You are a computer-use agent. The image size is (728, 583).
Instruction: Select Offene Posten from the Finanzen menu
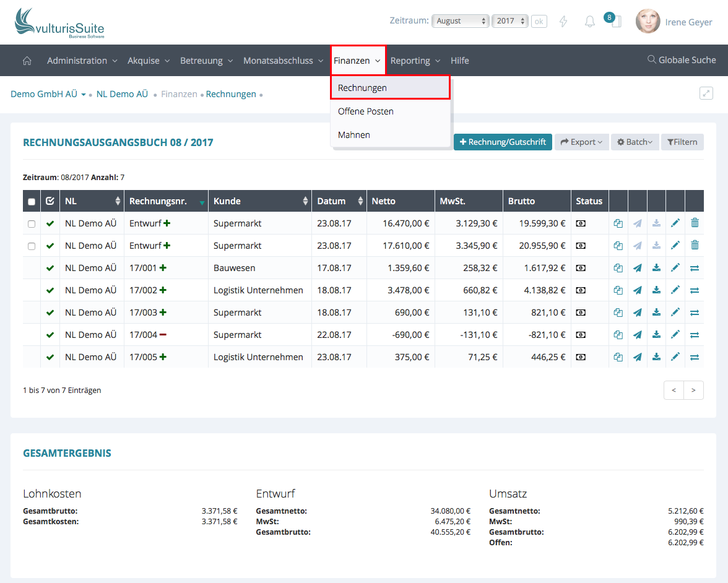[366, 111]
